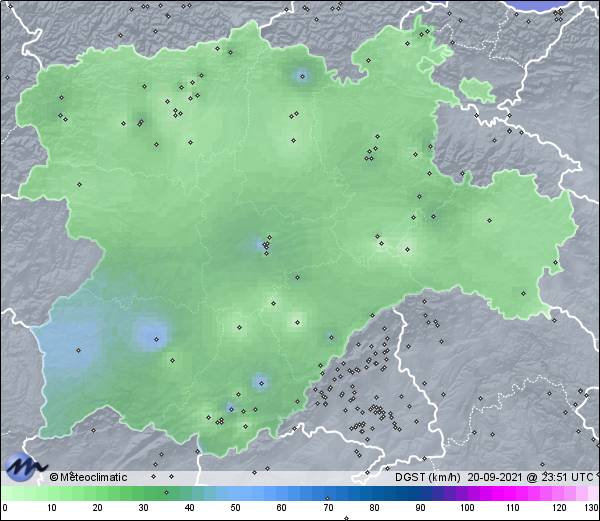600x521 pixels.
Task: Click the station marker inside the large blue southwest gust patch
Action: 78,350
